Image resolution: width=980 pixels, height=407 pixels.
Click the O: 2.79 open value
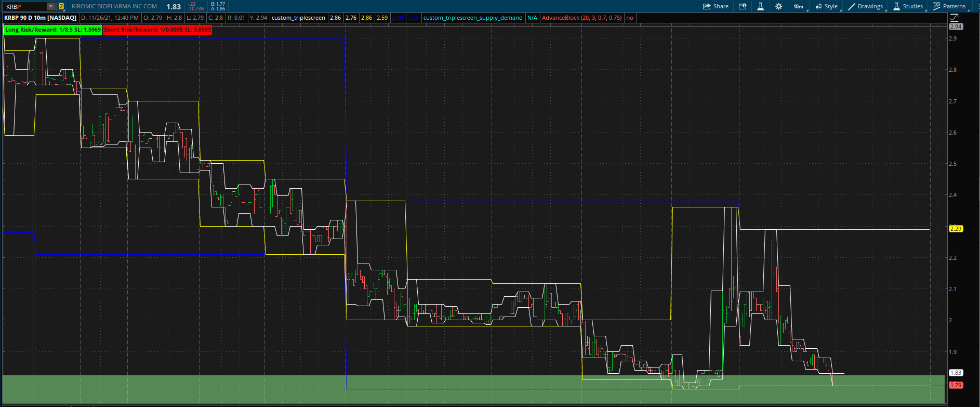[153, 18]
